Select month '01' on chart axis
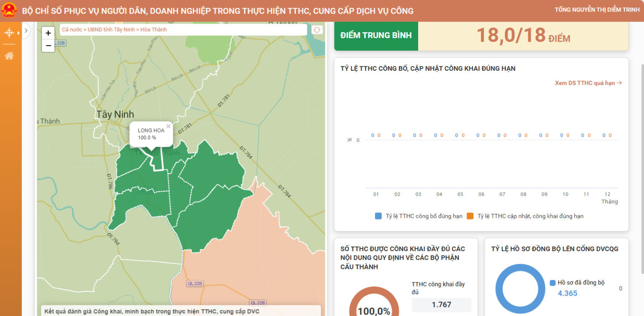644x316 pixels. click(376, 194)
